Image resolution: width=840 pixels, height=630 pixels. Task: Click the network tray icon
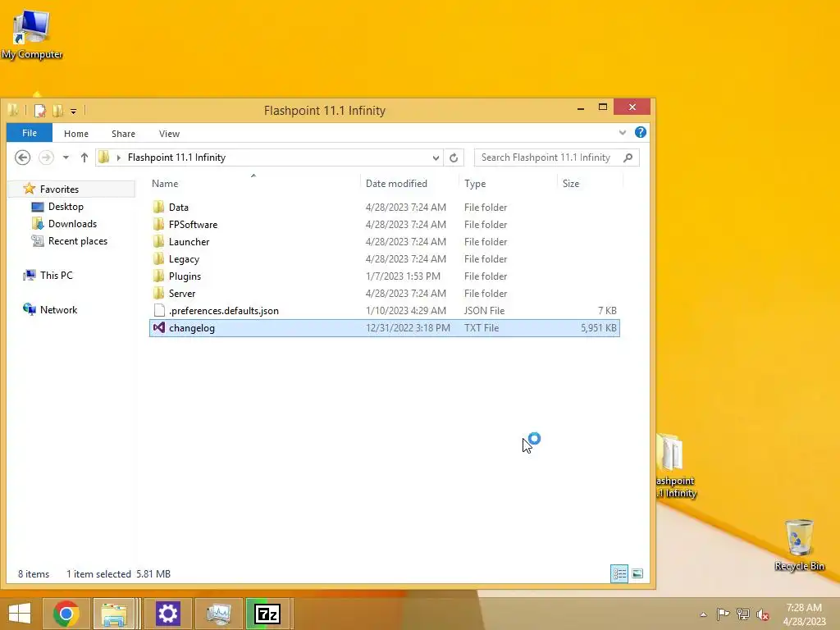742,614
